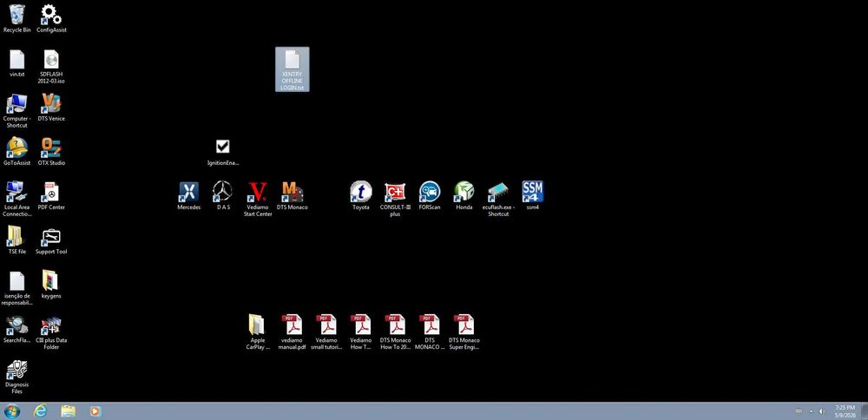
Task: Click the Local Area Connection shortcut
Action: click(x=17, y=192)
